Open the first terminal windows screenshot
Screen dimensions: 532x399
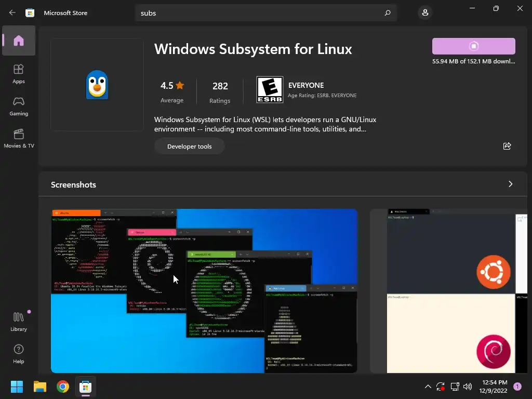point(204,291)
